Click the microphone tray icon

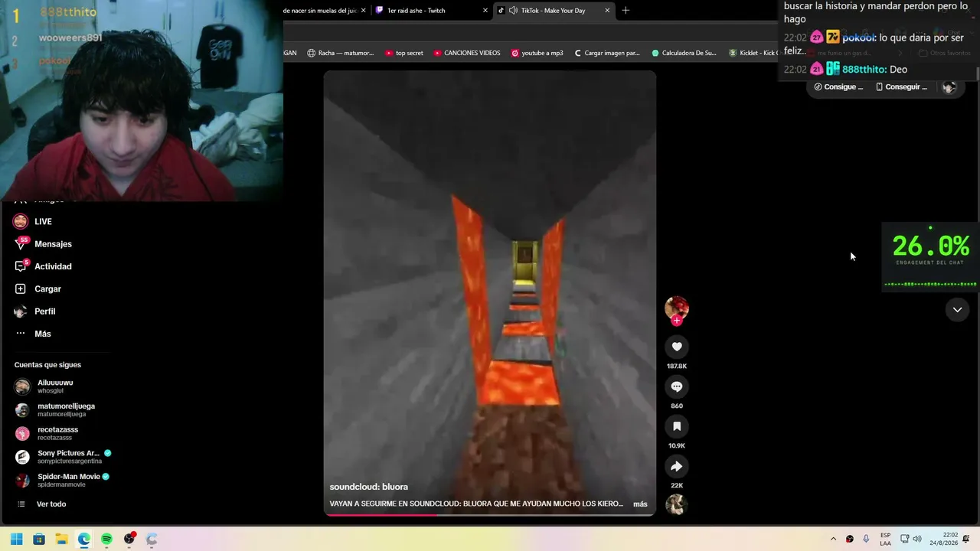866,539
